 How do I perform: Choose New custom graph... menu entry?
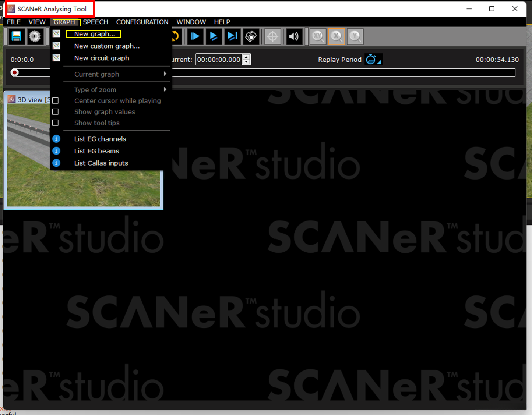[110, 46]
